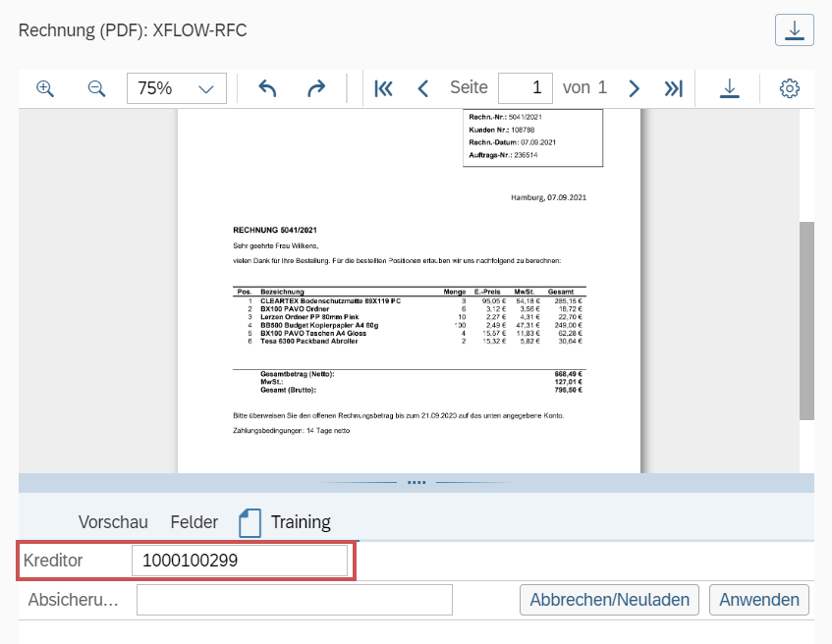Go to the previous page
Viewport: 832px width, 644px height.
[x=422, y=88]
